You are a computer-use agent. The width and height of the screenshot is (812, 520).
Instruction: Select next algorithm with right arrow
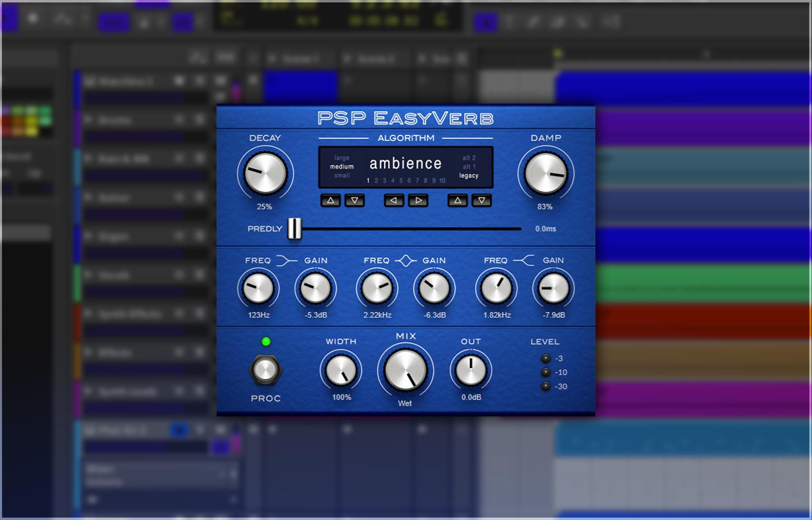pos(418,200)
